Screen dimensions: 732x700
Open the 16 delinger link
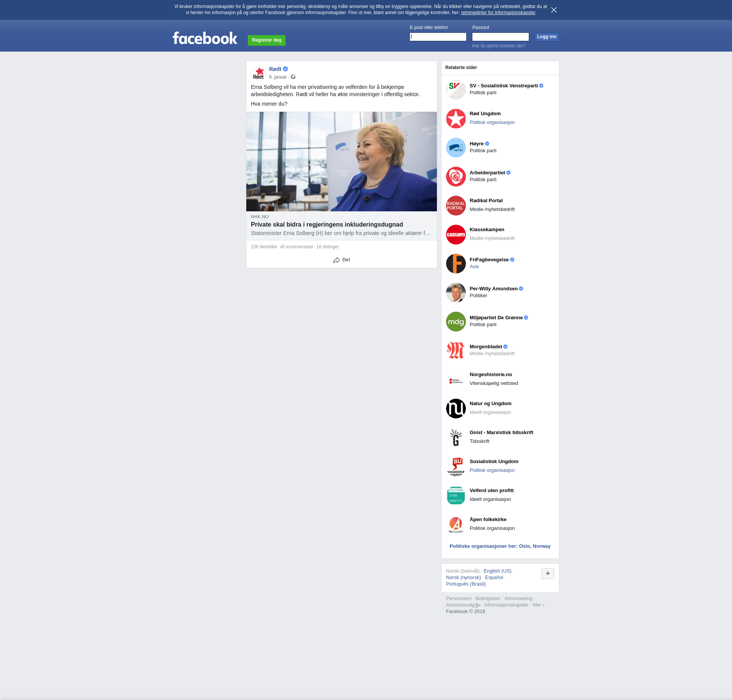327,247
